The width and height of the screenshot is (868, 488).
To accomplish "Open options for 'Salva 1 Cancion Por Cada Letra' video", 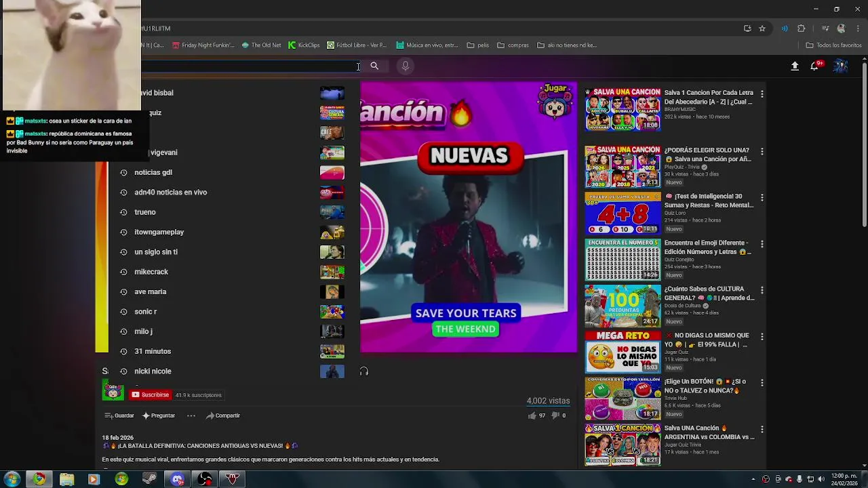I will [x=762, y=94].
